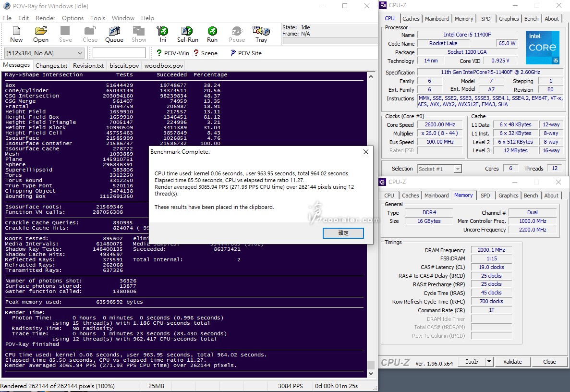
Task: Select Bench tab in upper CPU-Z
Action: click(x=531, y=19)
